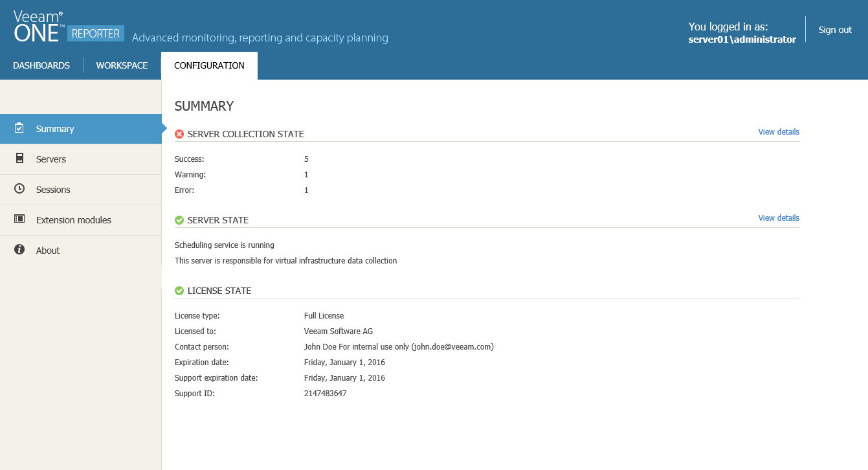Click the About info icon

pyautogui.click(x=19, y=250)
